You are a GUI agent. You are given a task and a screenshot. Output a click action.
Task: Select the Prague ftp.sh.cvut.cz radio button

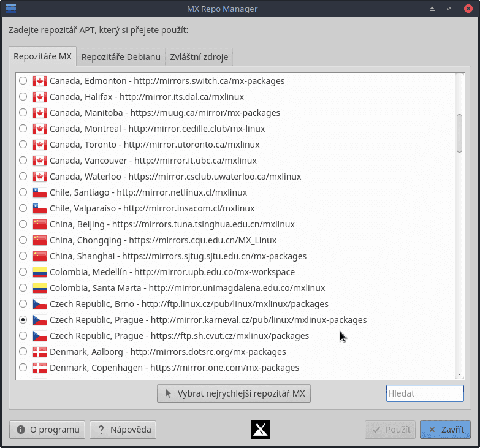pyautogui.click(x=23, y=336)
